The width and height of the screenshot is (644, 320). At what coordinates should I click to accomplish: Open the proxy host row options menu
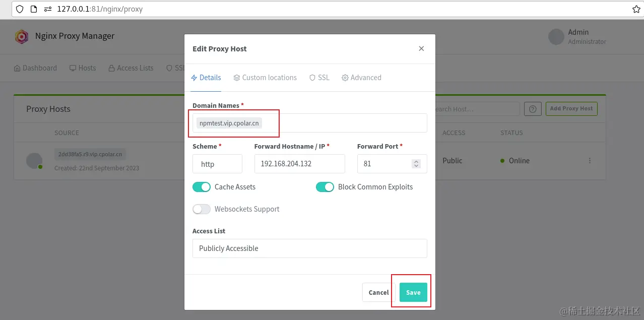pos(590,161)
